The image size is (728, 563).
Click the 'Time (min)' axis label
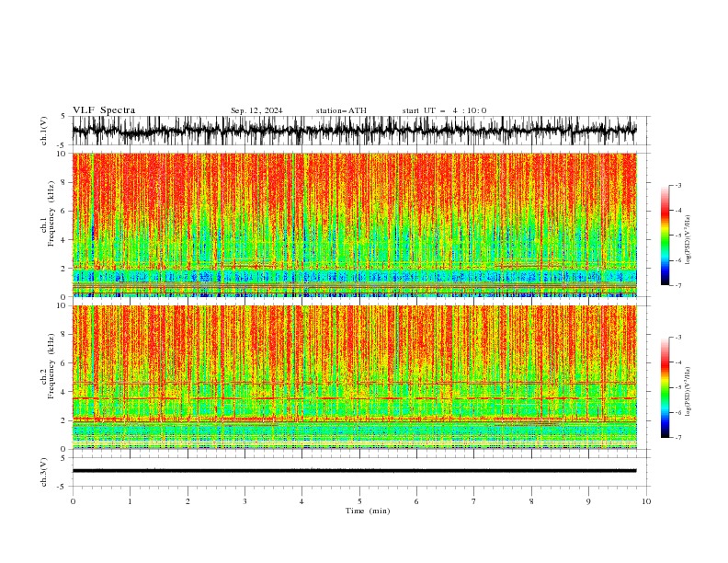(x=368, y=511)
